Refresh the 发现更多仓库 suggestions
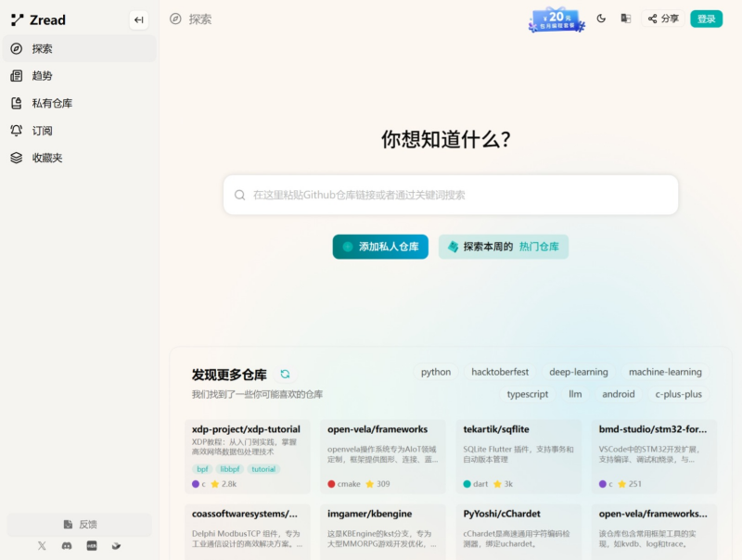The width and height of the screenshot is (742, 560). pyautogui.click(x=285, y=375)
